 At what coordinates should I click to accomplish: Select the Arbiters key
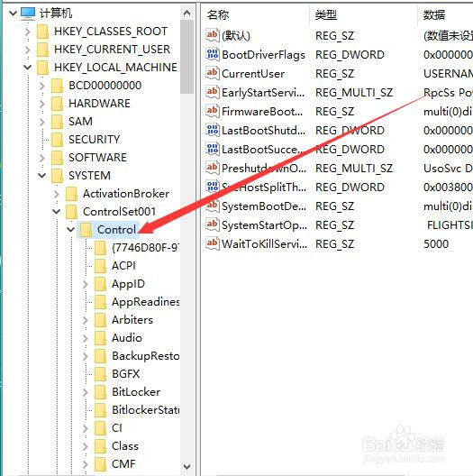(x=132, y=320)
